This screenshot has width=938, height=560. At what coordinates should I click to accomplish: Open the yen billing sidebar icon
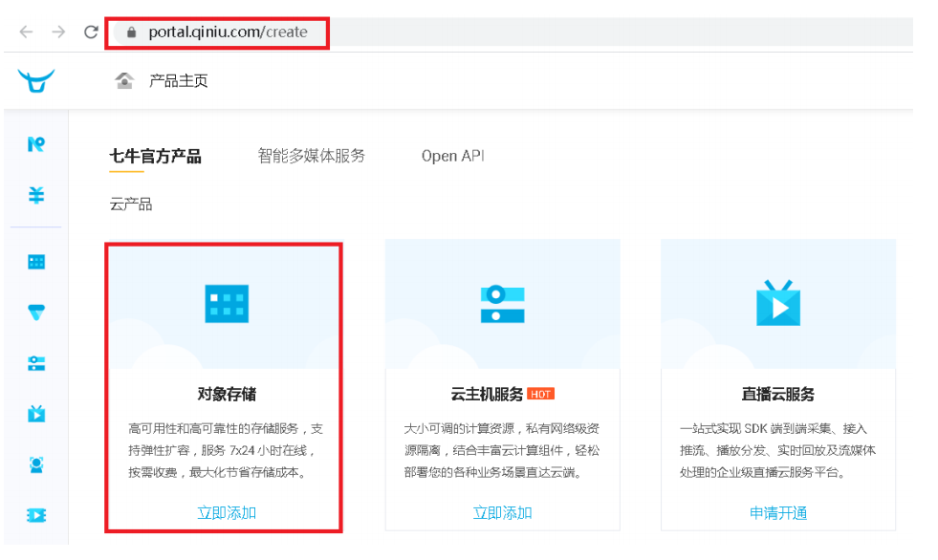coord(36,195)
